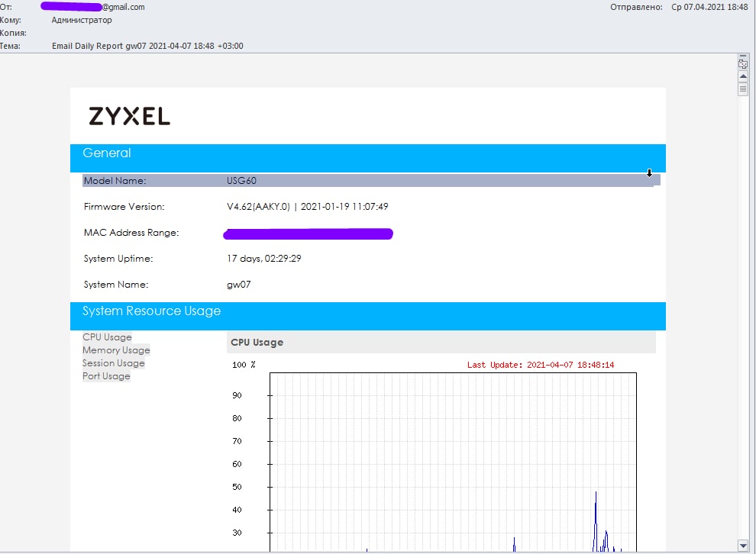This screenshot has width=756, height=554.
Task: Open the Session Usage link
Action: coord(114,362)
